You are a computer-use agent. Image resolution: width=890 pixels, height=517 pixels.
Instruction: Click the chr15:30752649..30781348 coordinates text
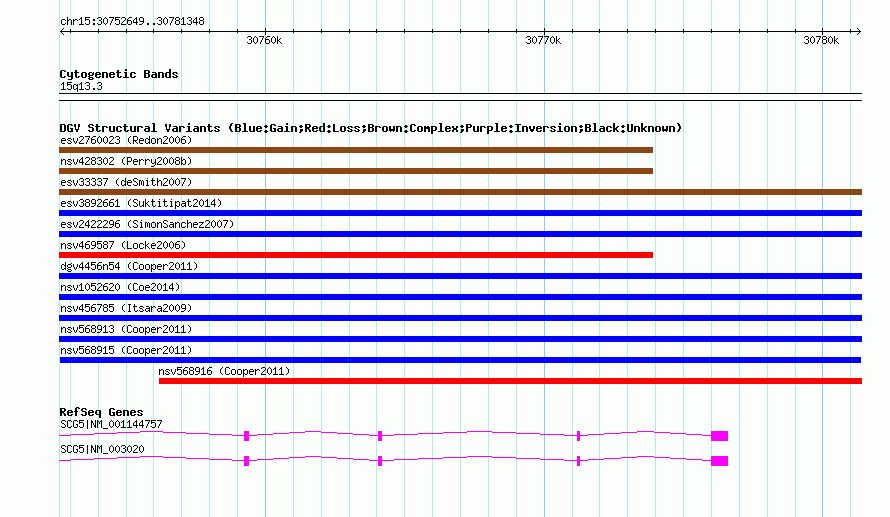pyautogui.click(x=132, y=22)
